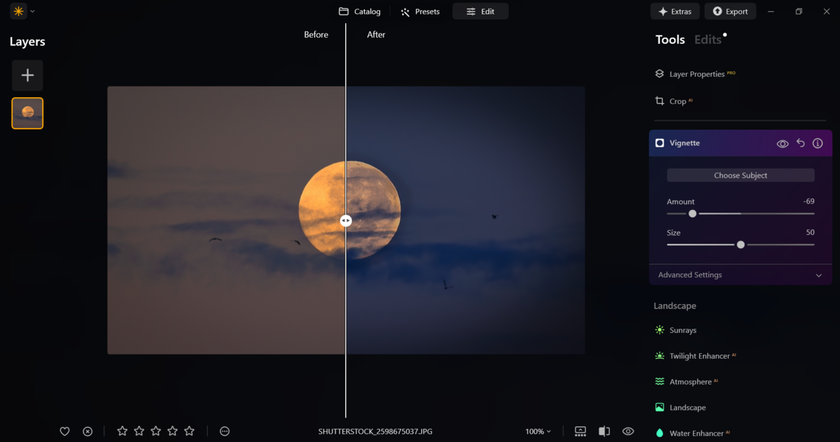
Task: Click the After label above the image
Action: pos(376,34)
